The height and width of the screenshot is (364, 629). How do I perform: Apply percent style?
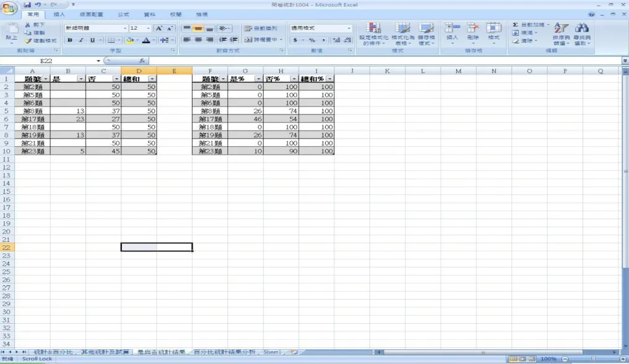[x=311, y=40]
